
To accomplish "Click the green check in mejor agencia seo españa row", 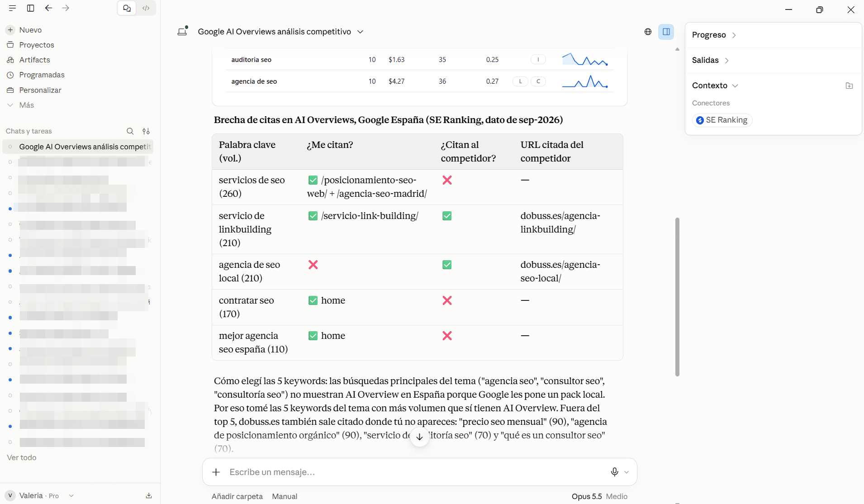I will [x=313, y=336].
